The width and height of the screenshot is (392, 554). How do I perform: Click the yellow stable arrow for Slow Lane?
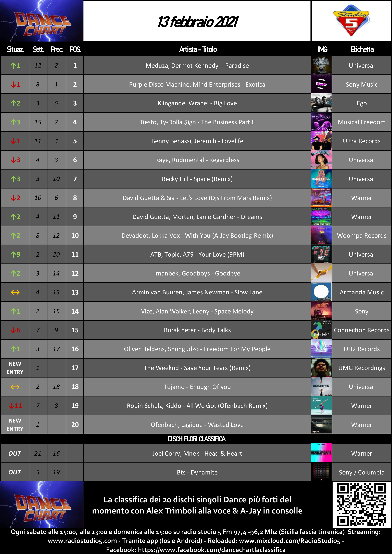pyautogui.click(x=15, y=292)
